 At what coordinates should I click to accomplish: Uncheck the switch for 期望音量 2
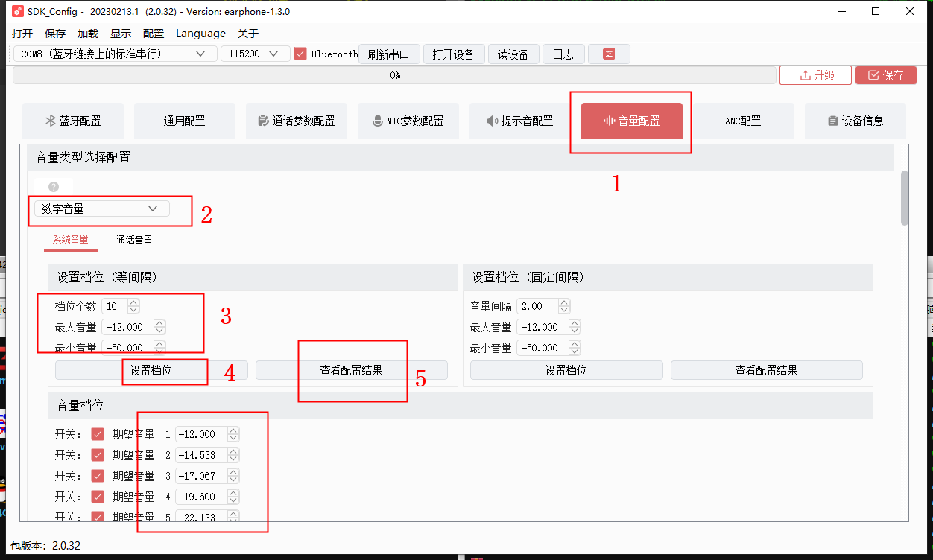click(x=97, y=455)
